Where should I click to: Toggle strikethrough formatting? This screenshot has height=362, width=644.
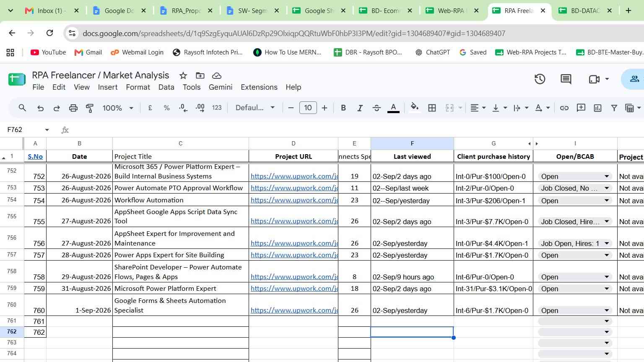(x=377, y=108)
